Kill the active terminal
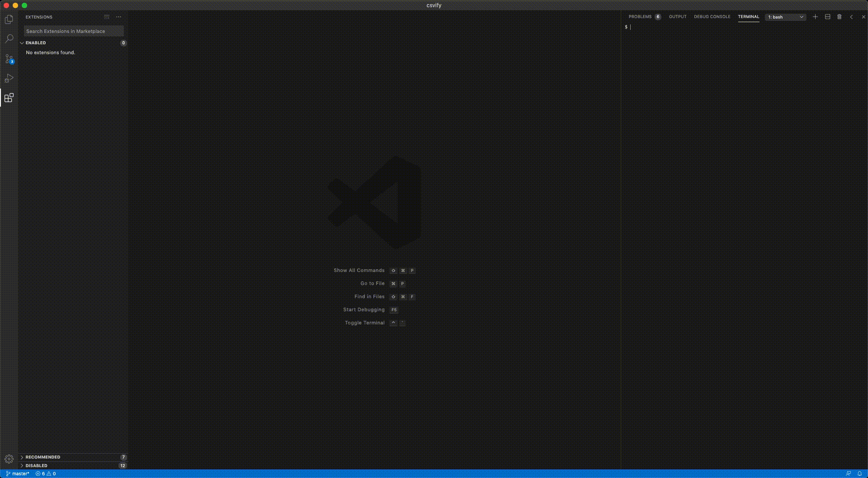Viewport: 868px width, 478px height. click(x=840, y=17)
